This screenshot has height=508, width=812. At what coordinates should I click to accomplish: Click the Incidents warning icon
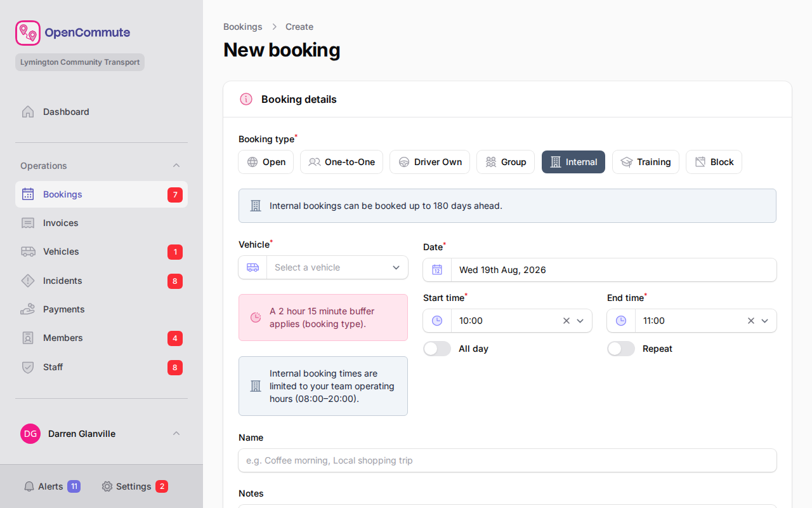click(28, 281)
